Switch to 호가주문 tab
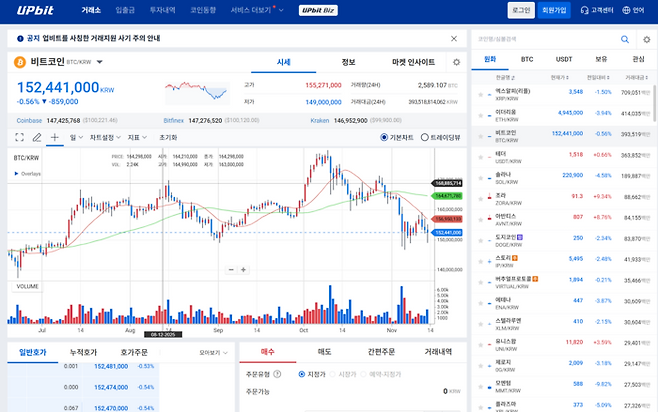 point(134,352)
